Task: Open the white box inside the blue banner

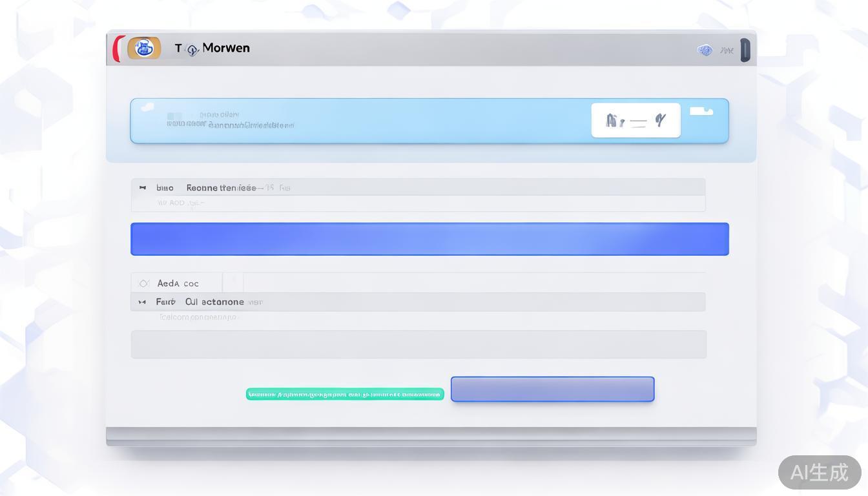Action: tap(635, 120)
